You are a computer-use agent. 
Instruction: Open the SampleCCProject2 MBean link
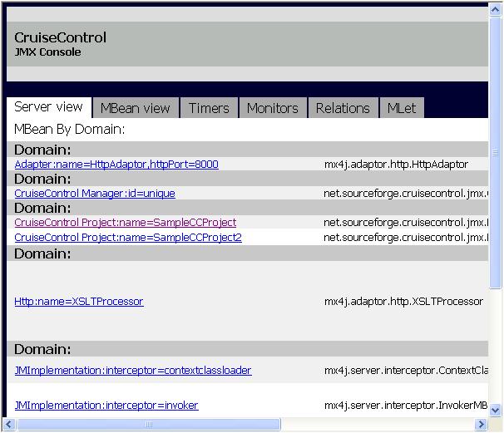[128, 238]
